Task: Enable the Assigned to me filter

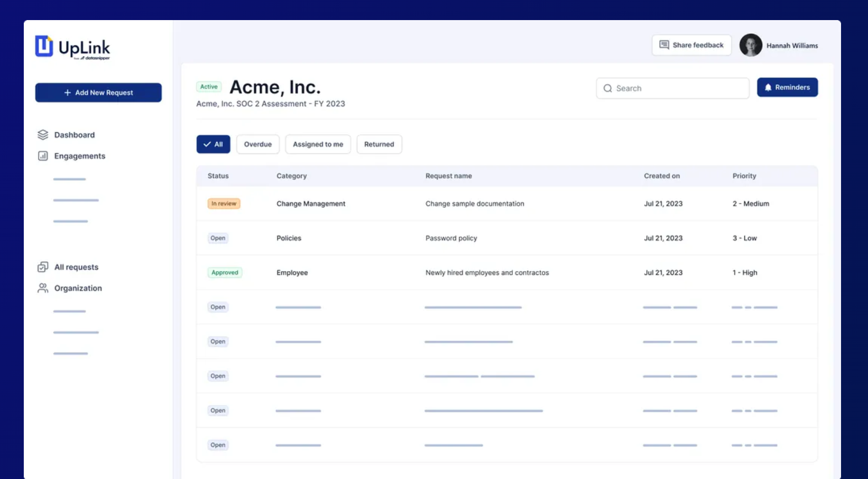Action: [x=318, y=144]
